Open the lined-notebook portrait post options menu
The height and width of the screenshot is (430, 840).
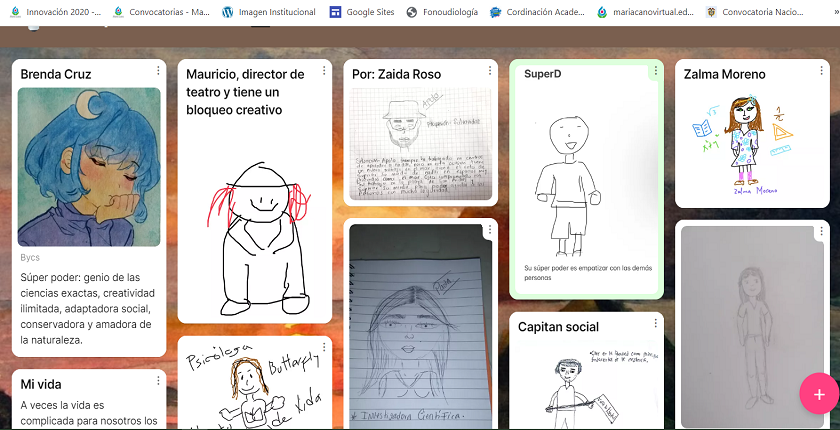490,230
